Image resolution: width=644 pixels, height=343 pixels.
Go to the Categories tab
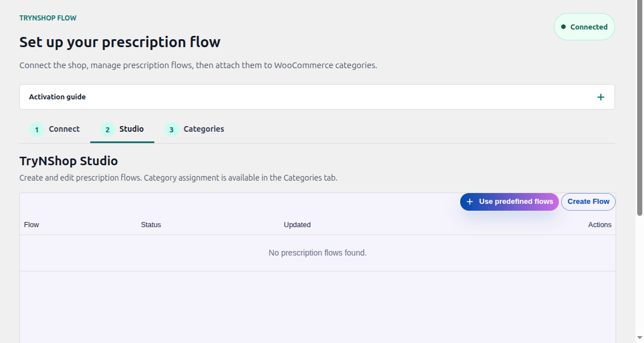pyautogui.click(x=194, y=129)
